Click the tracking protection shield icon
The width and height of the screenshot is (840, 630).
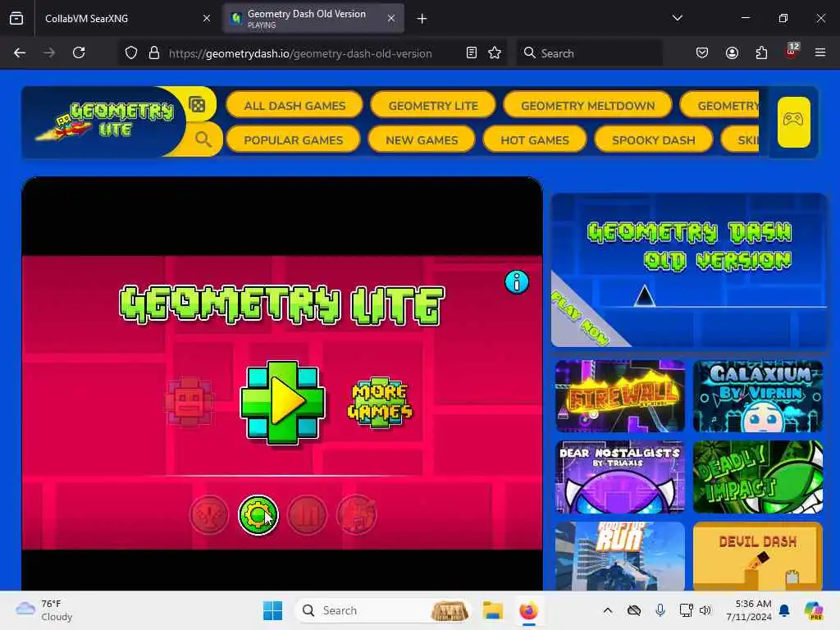point(131,52)
